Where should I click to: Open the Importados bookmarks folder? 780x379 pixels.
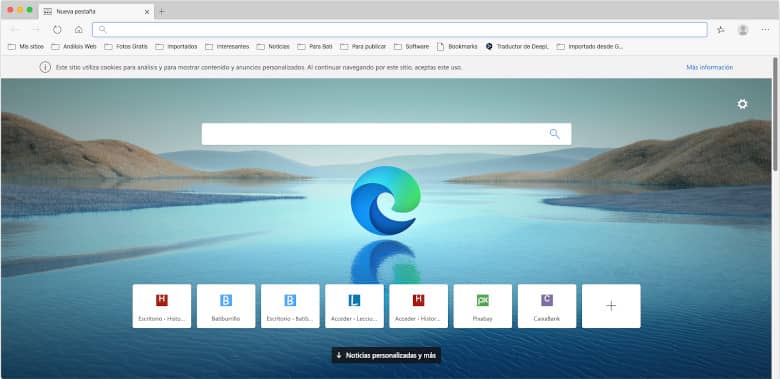177,46
